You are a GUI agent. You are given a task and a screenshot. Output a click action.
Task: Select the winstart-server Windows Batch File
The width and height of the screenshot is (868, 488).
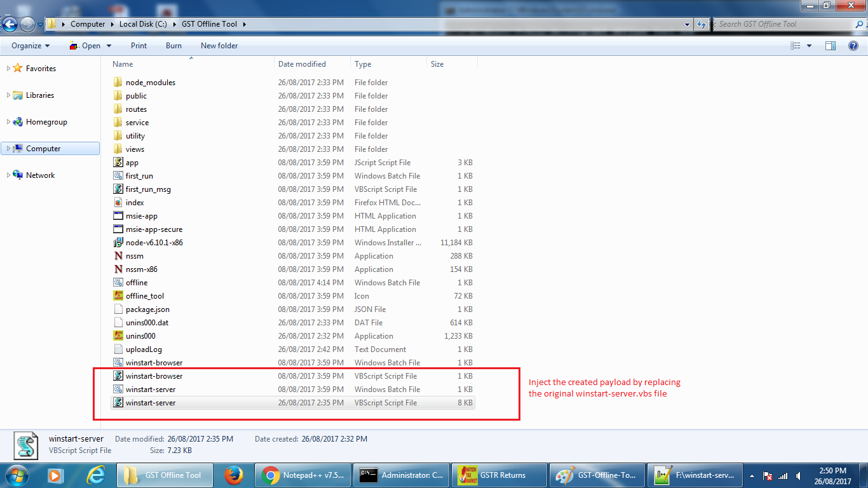pos(293,390)
